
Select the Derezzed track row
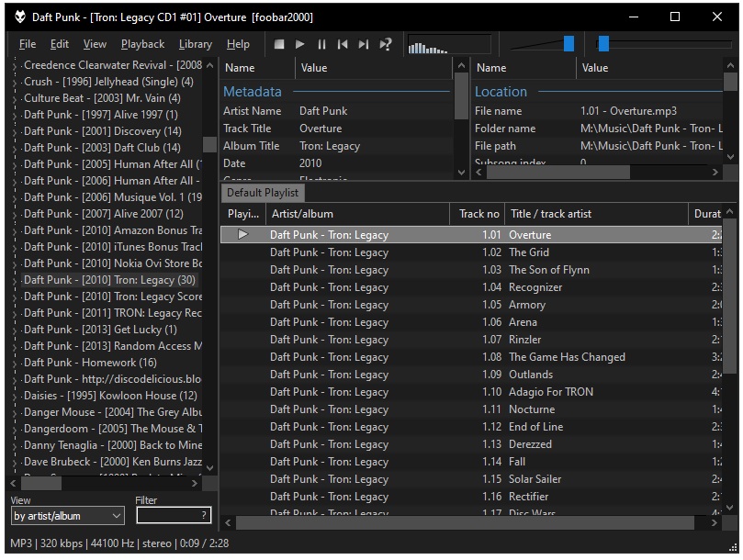point(530,444)
